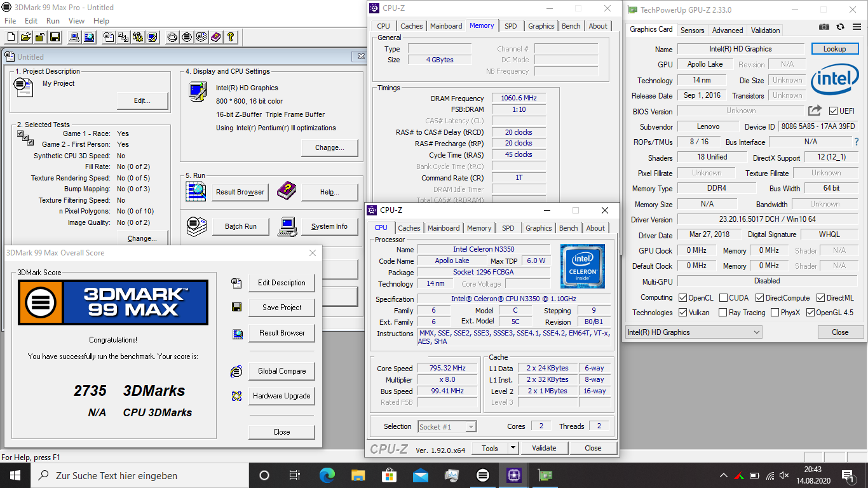The height and width of the screenshot is (488, 868).
Task: Click the yellow question mark toolbar icon
Action: (231, 37)
